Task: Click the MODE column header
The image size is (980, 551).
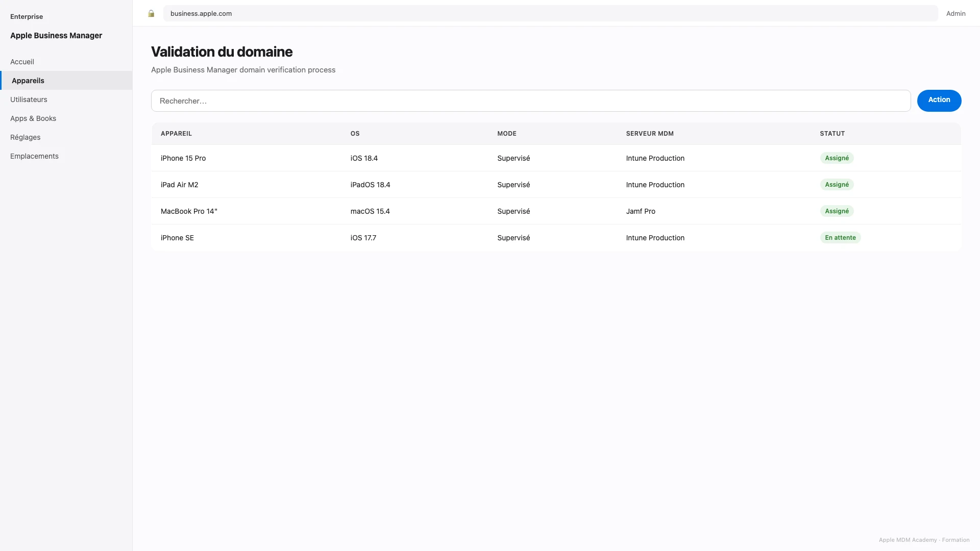Action: (507, 134)
